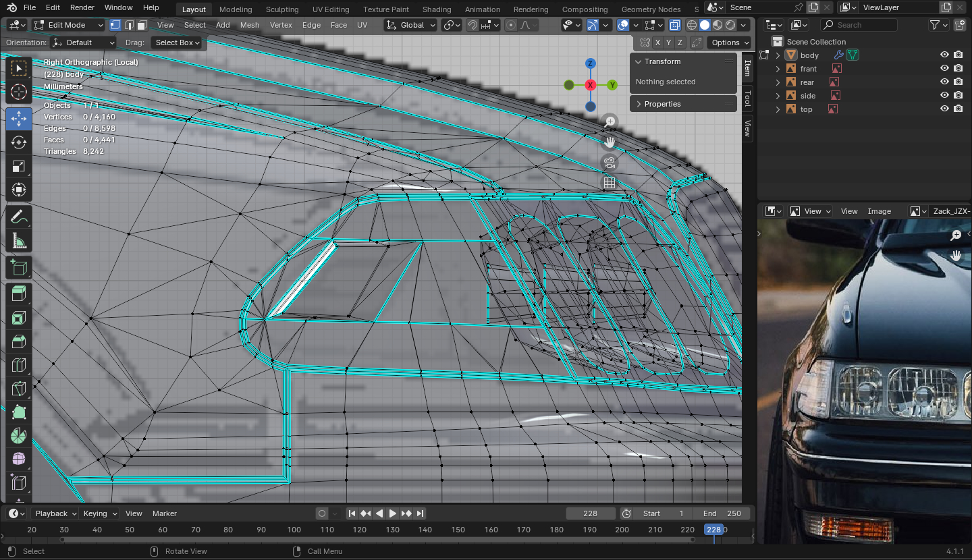
Task: Expand the Properties panel in sidebar
Action: (683, 104)
